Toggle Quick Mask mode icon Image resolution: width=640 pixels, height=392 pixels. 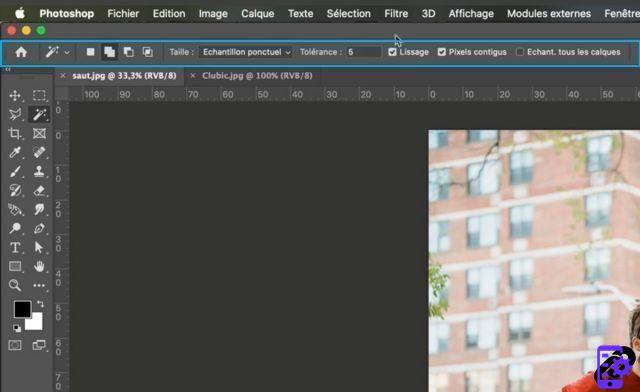point(15,345)
